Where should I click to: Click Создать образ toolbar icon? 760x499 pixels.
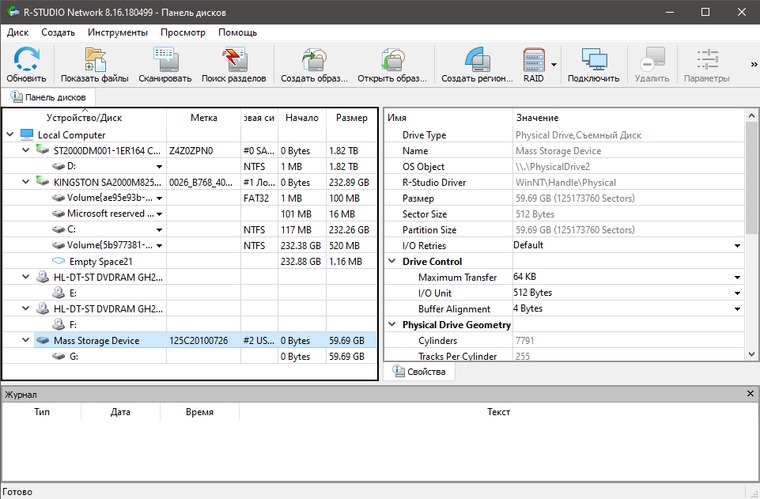tap(314, 64)
